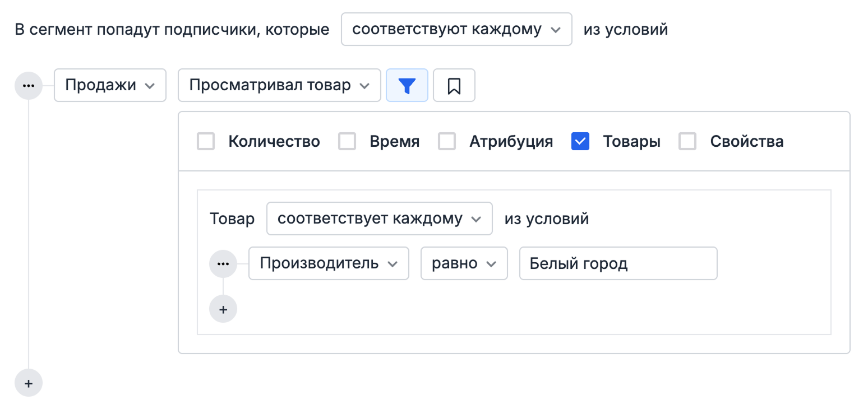Open the соответствуют каждому dropdown at the top
This screenshot has width=868, height=409.
[x=456, y=29]
